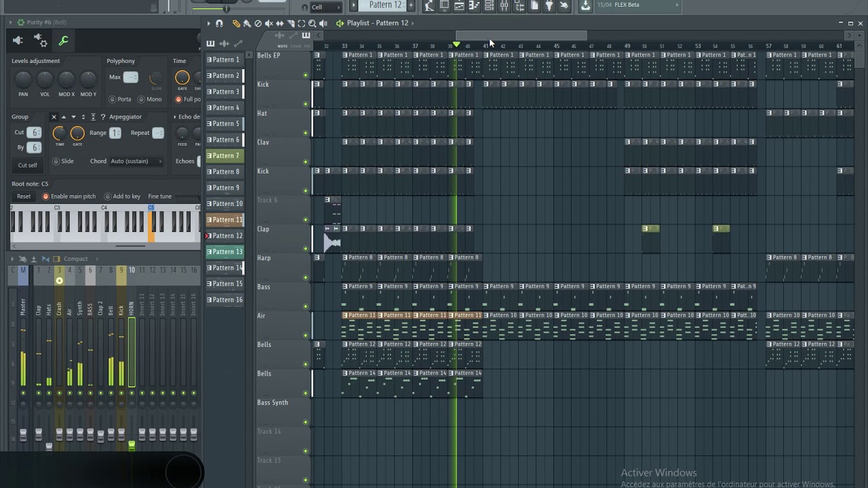Image resolution: width=868 pixels, height=488 pixels.
Task: Click the Master mixer track fader
Action: point(23,434)
